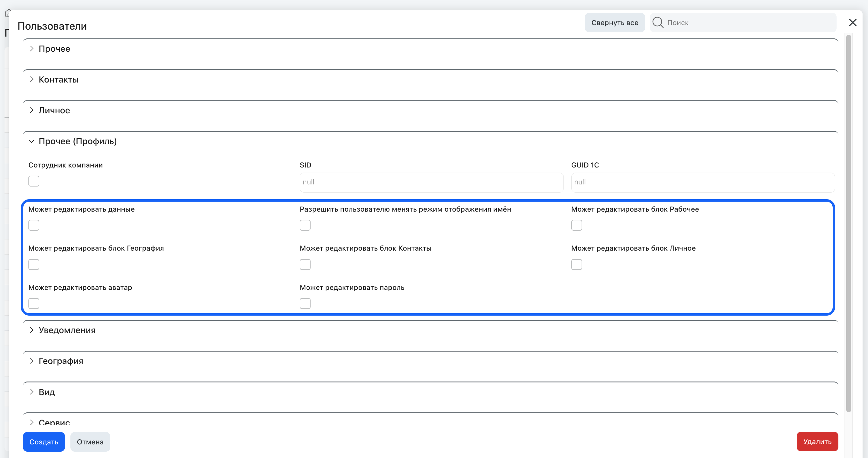Click the География section heading text
Image resolution: width=868 pixels, height=458 pixels.
point(61,361)
